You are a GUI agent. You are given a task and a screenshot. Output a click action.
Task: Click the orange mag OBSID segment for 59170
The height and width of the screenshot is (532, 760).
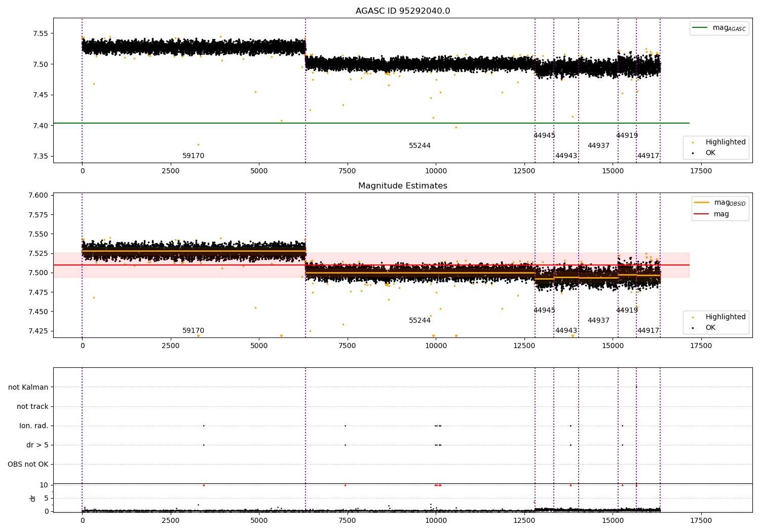click(x=194, y=251)
